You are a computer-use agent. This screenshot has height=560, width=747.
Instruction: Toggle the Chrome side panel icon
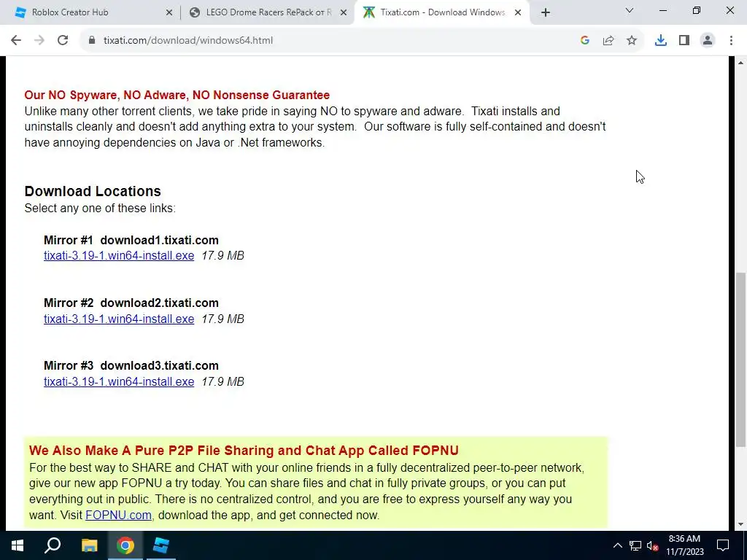(x=684, y=41)
